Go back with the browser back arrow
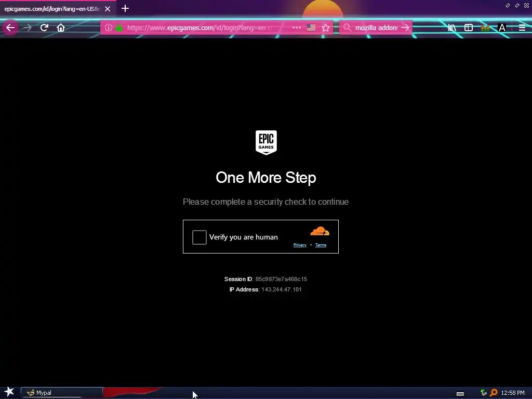The width and height of the screenshot is (532, 399). coord(10,28)
